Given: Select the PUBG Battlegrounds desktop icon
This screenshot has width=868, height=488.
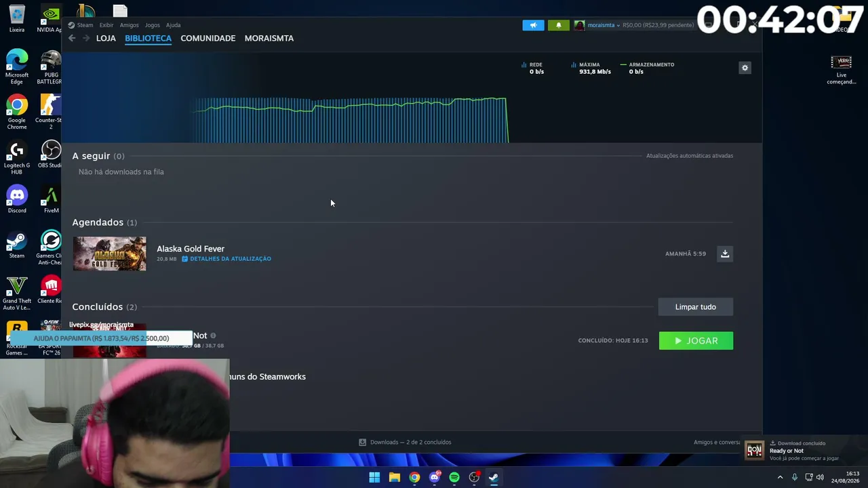Looking at the screenshot, I should pyautogui.click(x=50, y=66).
